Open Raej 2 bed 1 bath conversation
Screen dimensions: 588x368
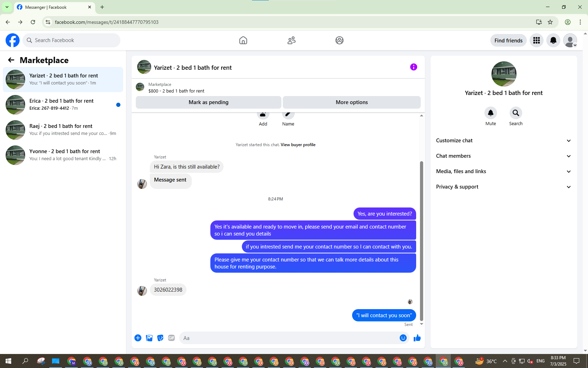coord(63,130)
